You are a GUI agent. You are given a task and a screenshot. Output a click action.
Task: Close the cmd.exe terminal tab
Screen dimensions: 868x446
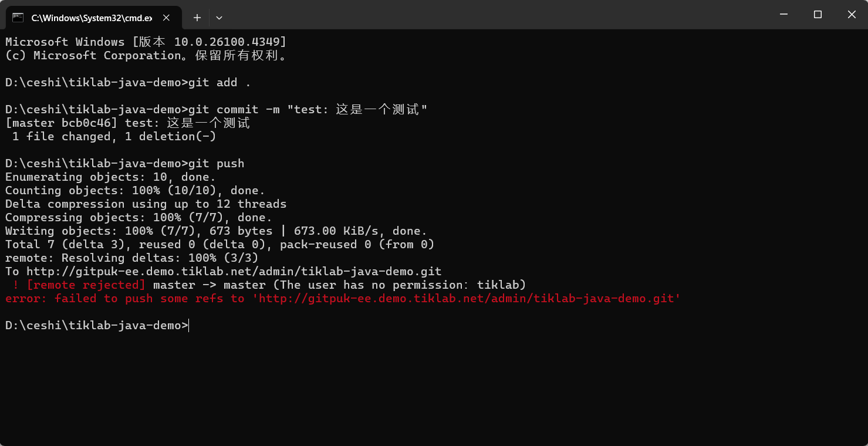tap(167, 18)
